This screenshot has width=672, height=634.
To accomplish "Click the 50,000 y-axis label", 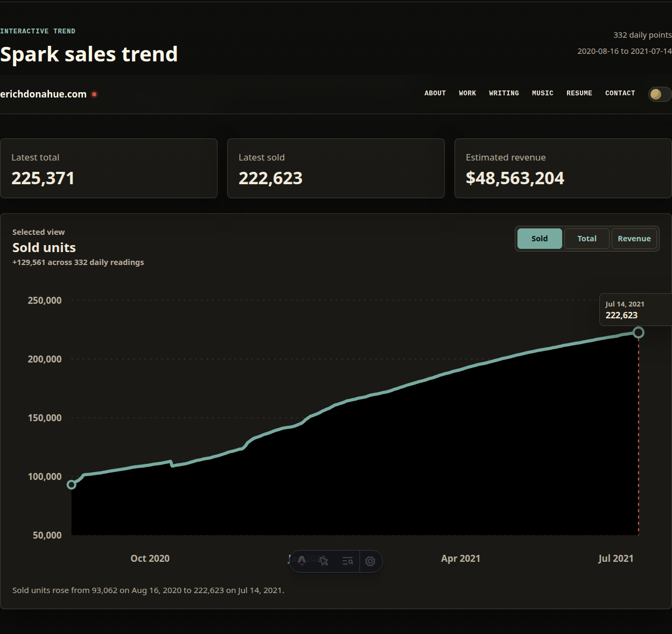I will [47, 535].
